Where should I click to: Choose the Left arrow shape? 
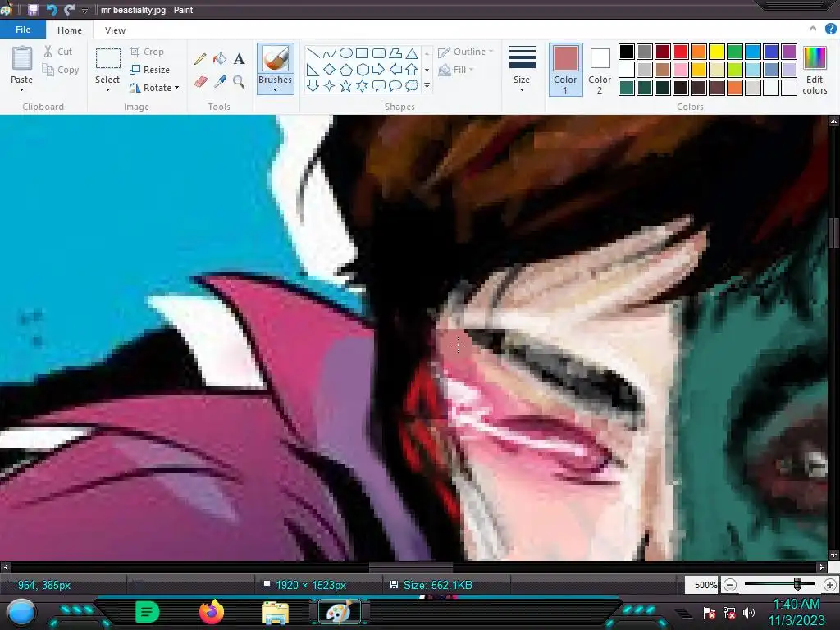pos(395,70)
